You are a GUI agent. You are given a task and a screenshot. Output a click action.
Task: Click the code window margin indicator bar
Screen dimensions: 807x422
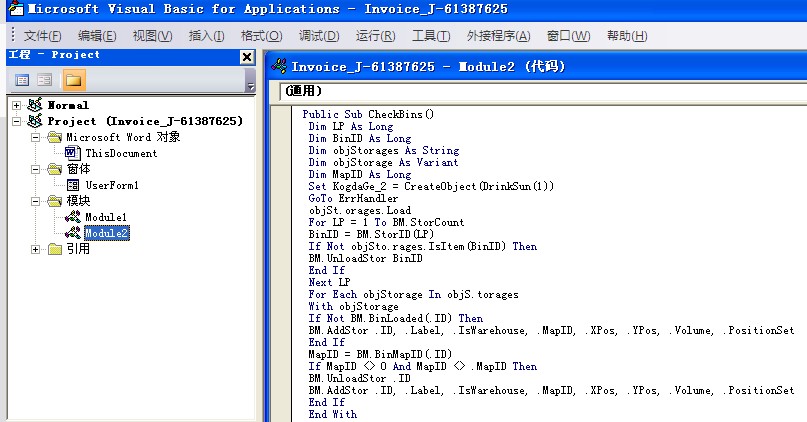[x=282, y=263]
